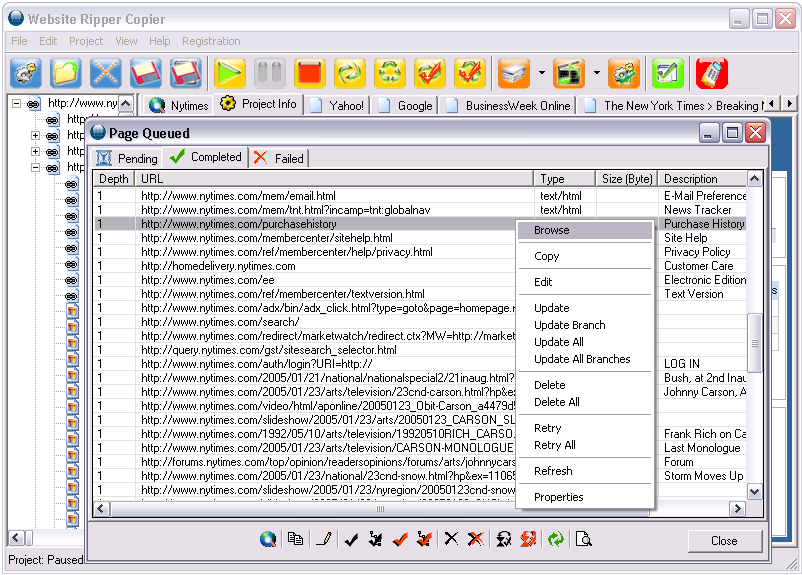Open the Google tab
This screenshot has height=575, width=802.
click(x=406, y=105)
